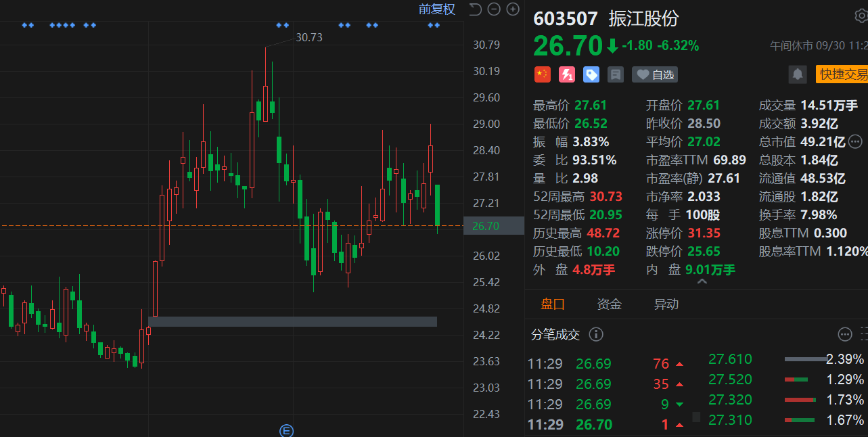Image resolution: width=868 pixels, height=437 pixels.
Task: Open the gray notes icon
Action: click(x=616, y=74)
